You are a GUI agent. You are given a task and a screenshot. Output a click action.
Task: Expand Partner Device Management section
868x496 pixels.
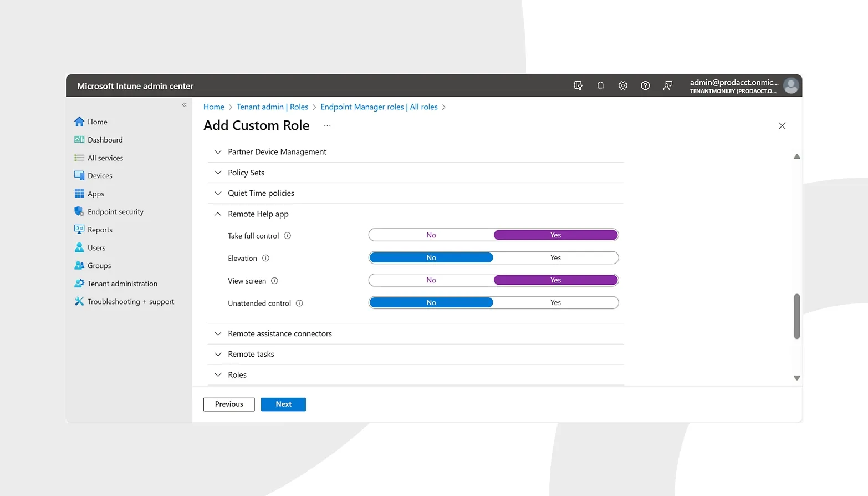point(218,152)
